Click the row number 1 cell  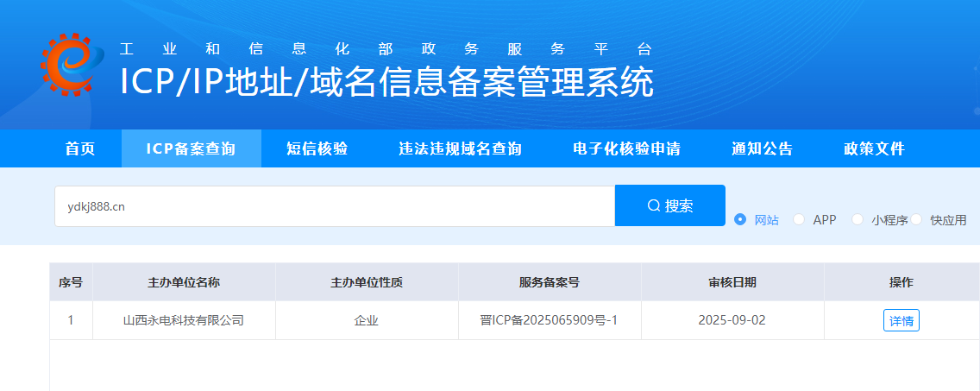coord(71,321)
